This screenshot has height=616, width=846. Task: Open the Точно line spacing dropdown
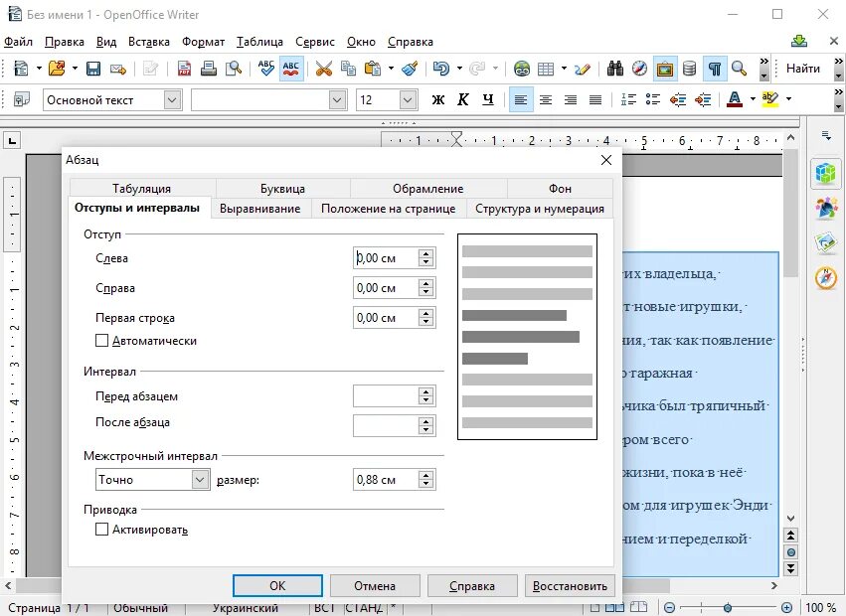pyautogui.click(x=200, y=480)
